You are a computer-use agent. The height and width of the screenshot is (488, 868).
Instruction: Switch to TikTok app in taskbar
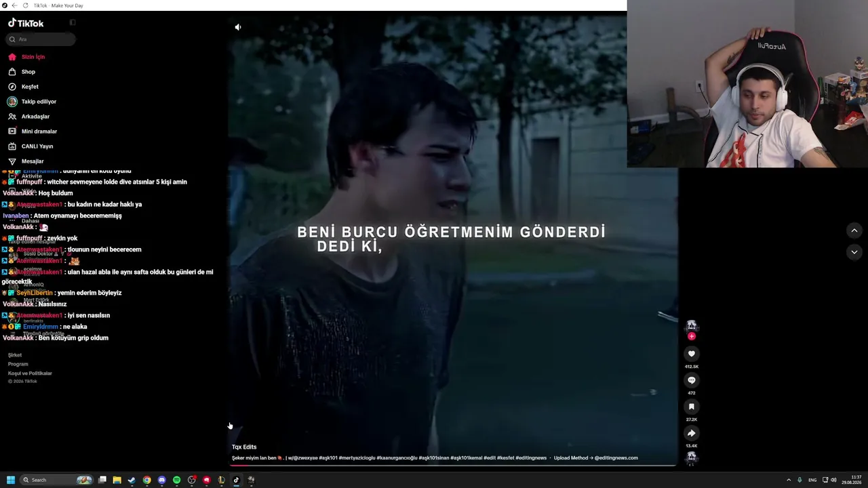(x=236, y=480)
